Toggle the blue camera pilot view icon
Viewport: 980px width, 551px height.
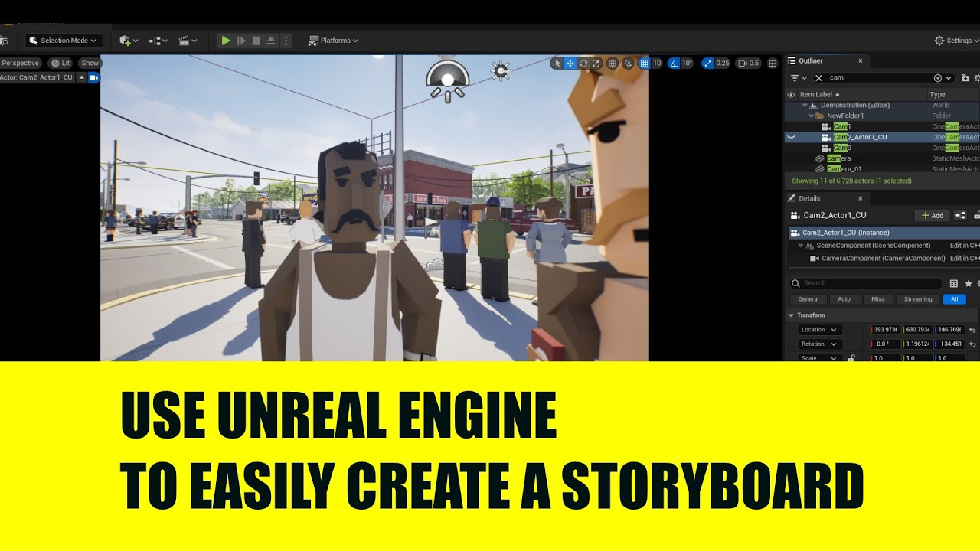pos(94,77)
